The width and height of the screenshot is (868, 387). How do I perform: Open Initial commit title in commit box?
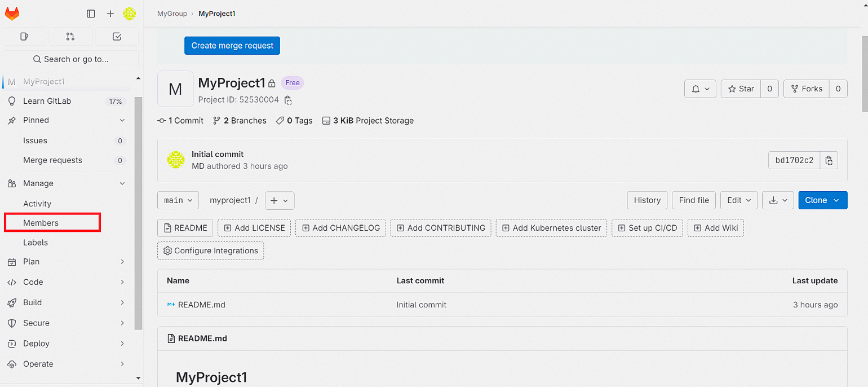(218, 154)
